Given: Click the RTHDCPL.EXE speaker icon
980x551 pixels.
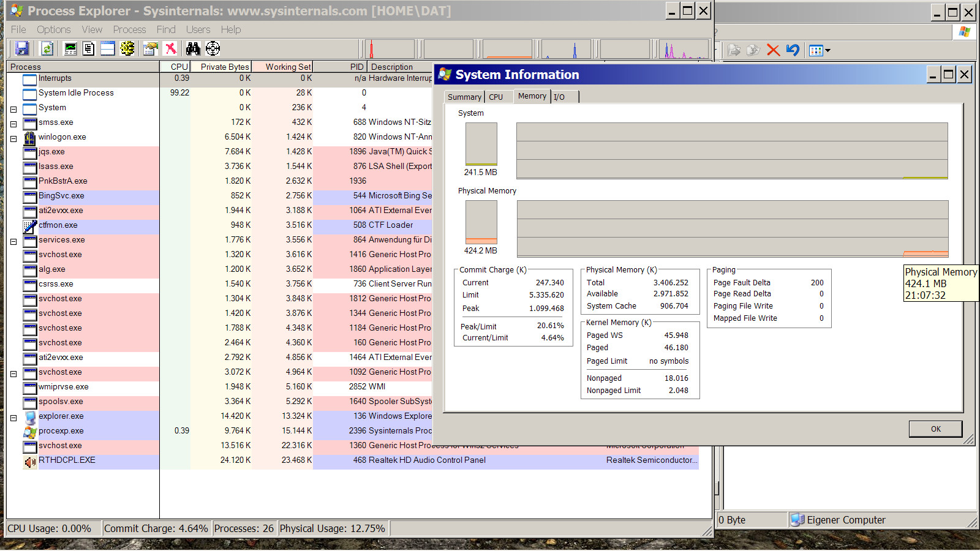Looking at the screenshot, I should [29, 461].
